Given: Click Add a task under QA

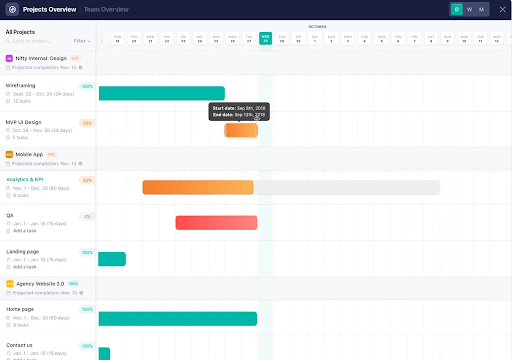Looking at the screenshot, I should point(24,231).
